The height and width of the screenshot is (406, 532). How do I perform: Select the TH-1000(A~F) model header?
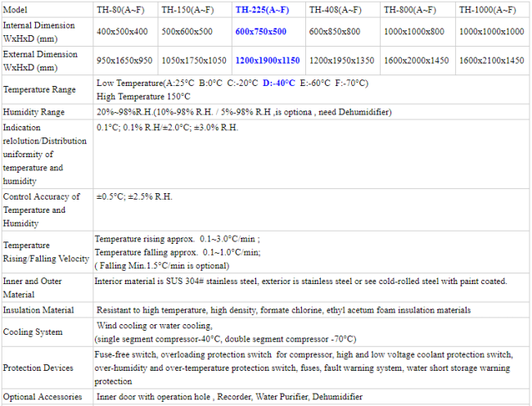(488, 10)
